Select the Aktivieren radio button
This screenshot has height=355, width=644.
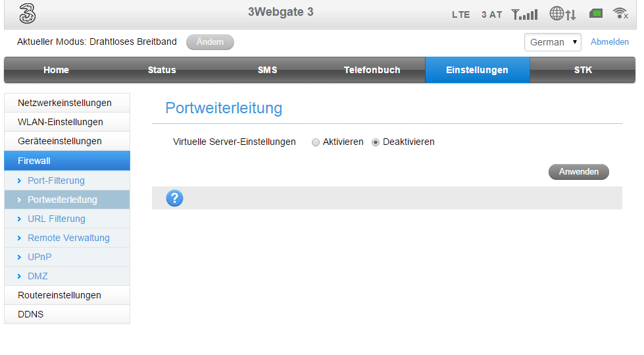click(316, 142)
